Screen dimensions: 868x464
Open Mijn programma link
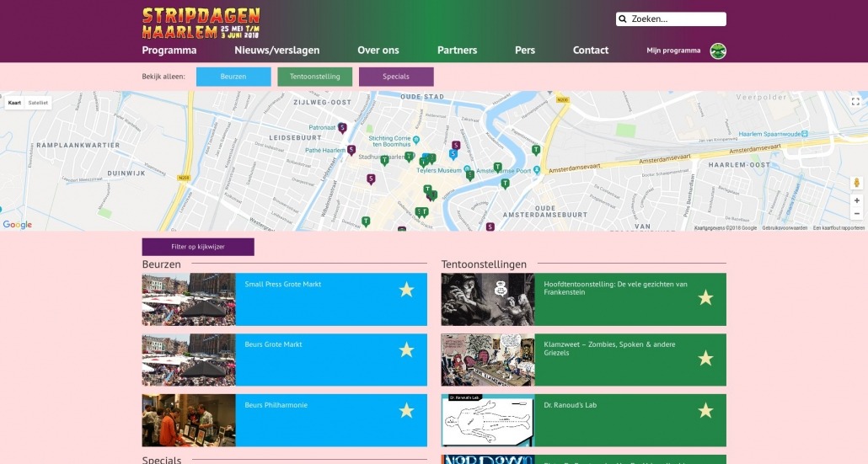pos(673,51)
